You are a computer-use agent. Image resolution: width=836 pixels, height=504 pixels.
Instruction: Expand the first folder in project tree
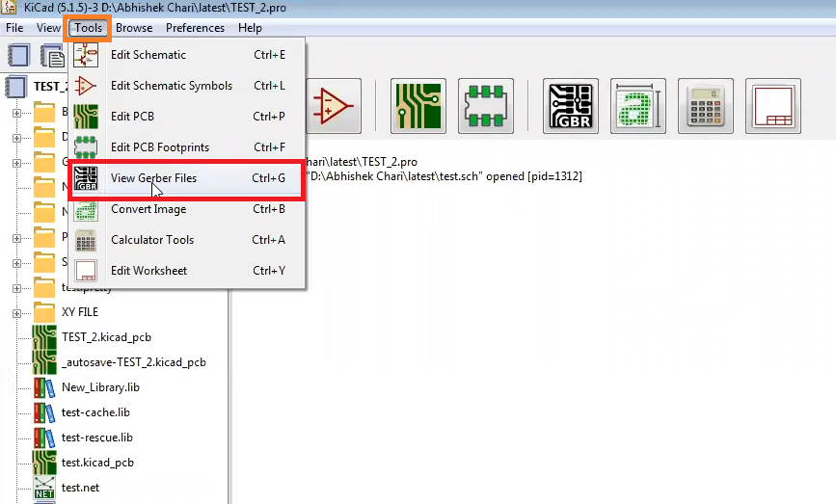click(x=16, y=113)
